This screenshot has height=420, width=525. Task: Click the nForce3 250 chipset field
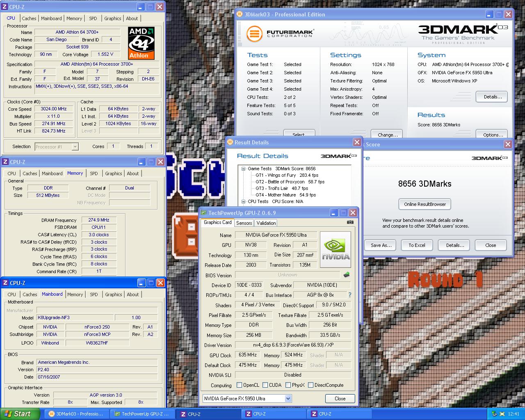click(97, 327)
